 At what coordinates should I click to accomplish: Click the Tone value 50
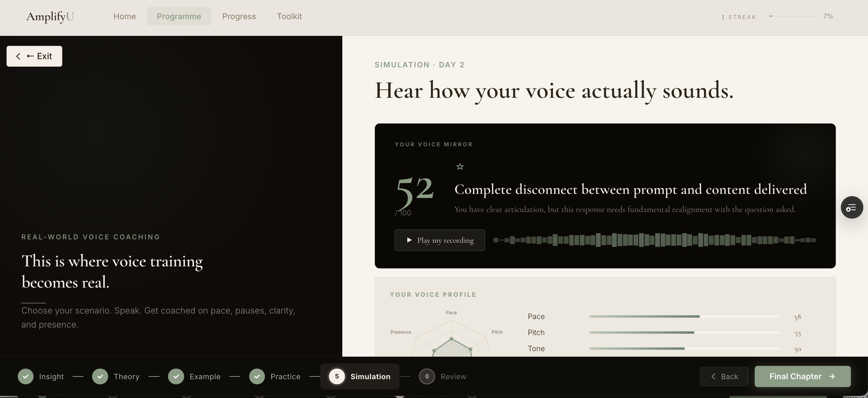click(x=797, y=349)
